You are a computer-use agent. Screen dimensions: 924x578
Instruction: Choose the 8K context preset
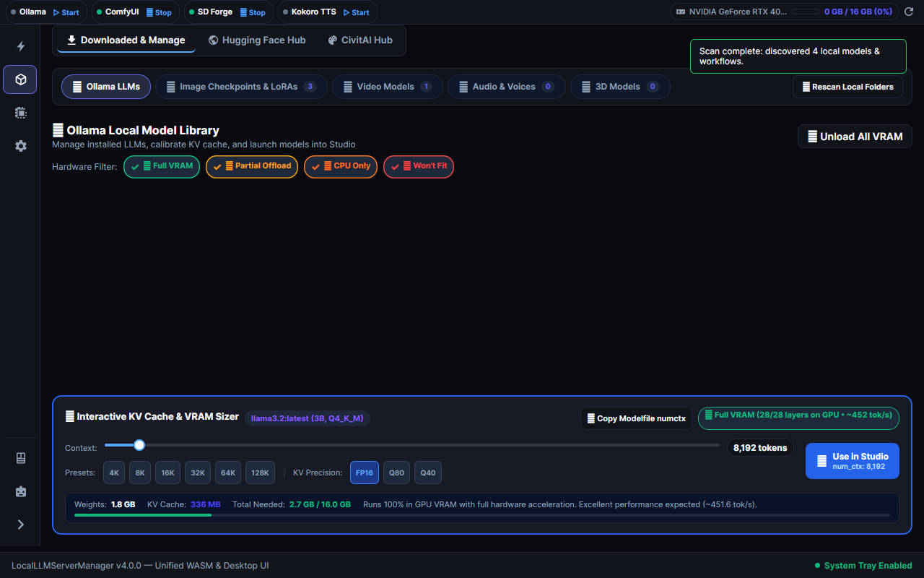[x=140, y=473]
